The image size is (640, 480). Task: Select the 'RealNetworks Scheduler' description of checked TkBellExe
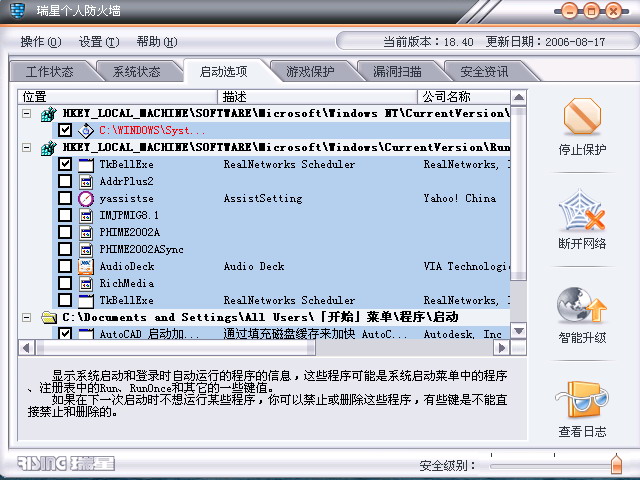(x=289, y=164)
